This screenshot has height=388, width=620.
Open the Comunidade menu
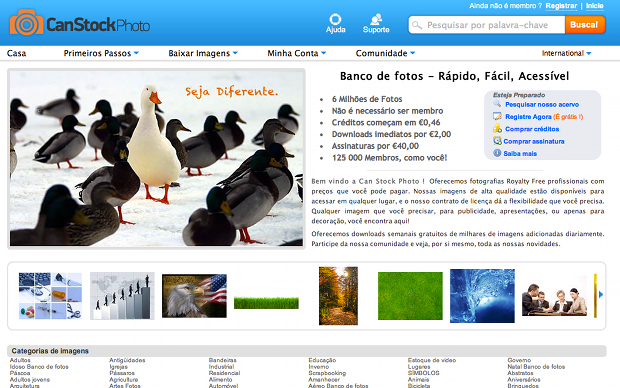point(385,53)
